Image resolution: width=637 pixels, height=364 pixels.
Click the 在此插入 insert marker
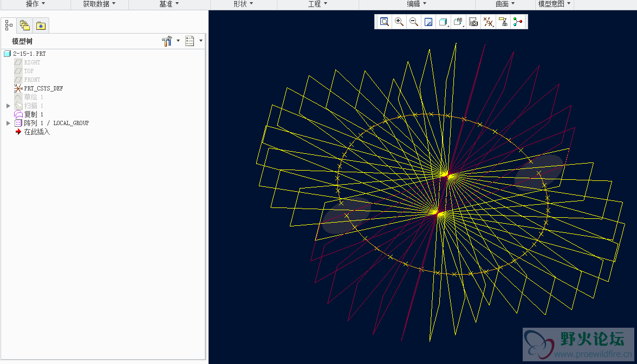click(x=36, y=132)
